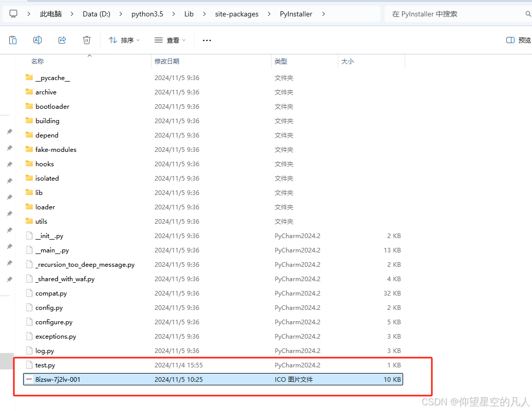Screen dimensions: 532x411
Task: Navigate to Data (D:) in breadcrumb
Action: click(97, 14)
